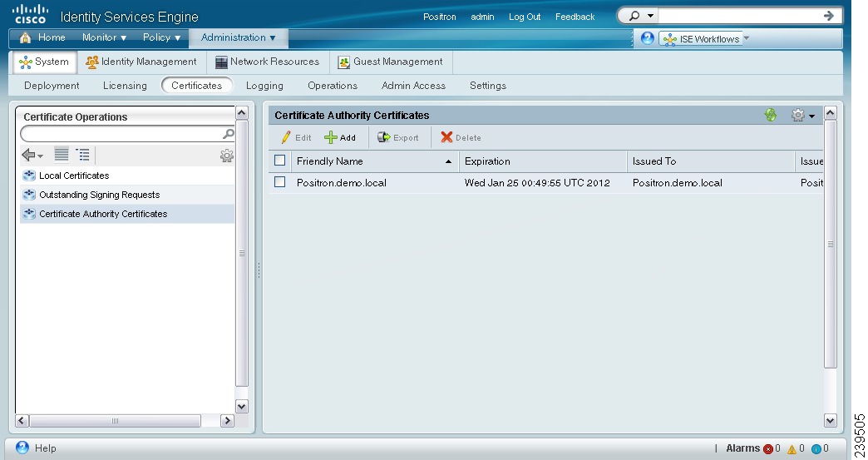Click the left panel scroll up arrow
This screenshot has width=868, height=460.
click(242, 113)
